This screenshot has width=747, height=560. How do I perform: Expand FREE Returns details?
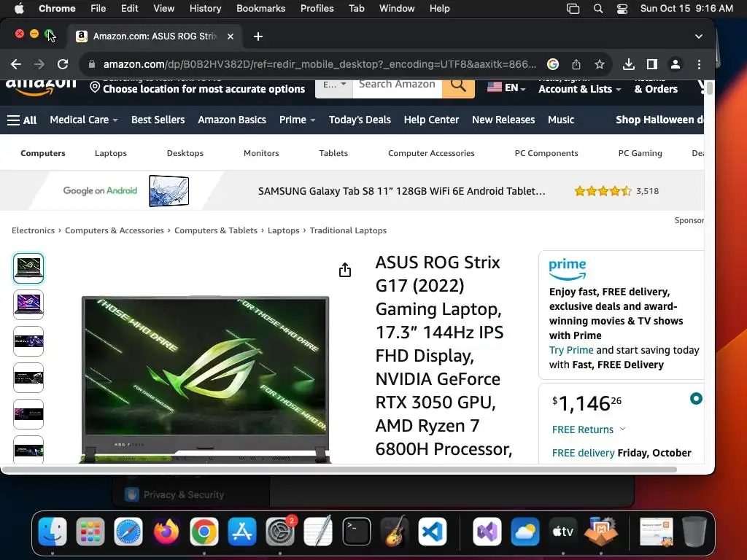point(589,429)
